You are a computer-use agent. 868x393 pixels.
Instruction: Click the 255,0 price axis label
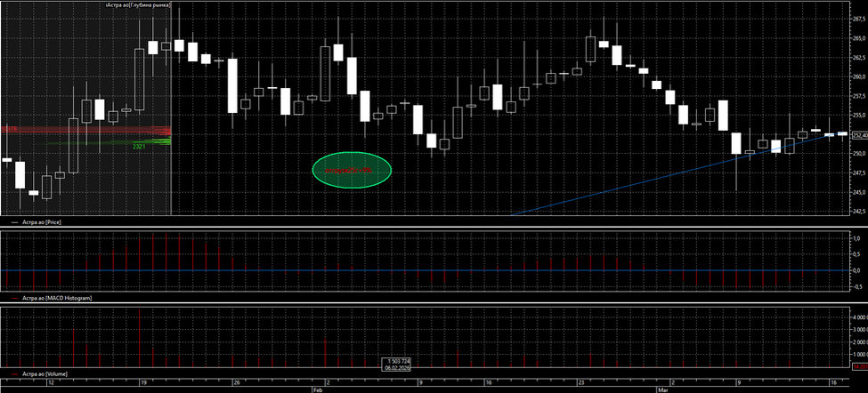pyautogui.click(x=859, y=115)
